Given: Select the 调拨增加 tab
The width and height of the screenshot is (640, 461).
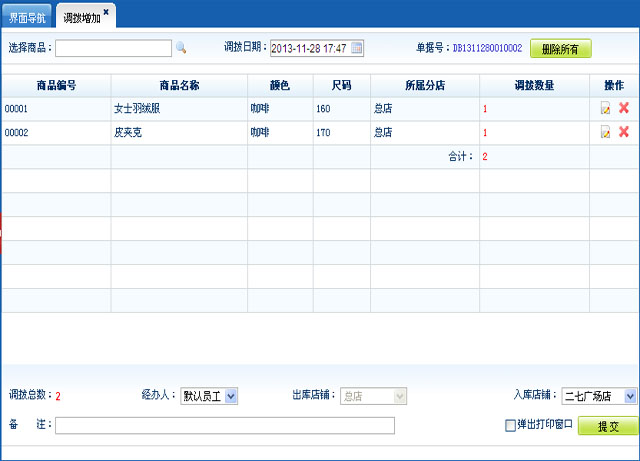Looking at the screenshot, I should click(78, 17).
